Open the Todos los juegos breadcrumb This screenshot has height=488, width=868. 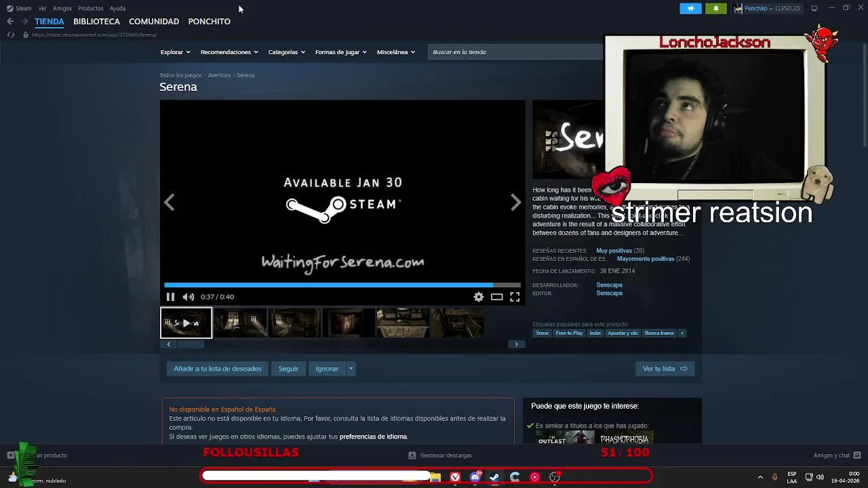click(180, 75)
